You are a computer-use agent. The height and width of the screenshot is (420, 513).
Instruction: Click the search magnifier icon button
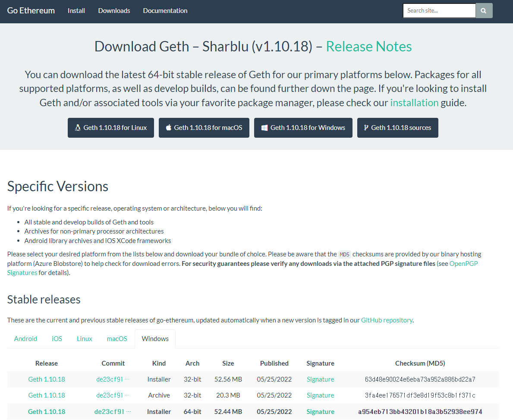484,10
